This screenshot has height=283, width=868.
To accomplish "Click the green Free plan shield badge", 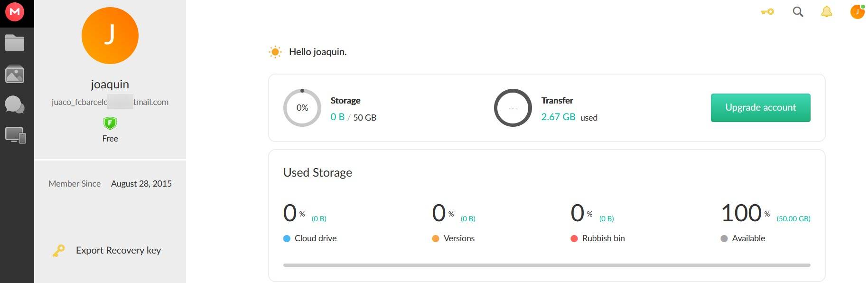I will 110,123.
